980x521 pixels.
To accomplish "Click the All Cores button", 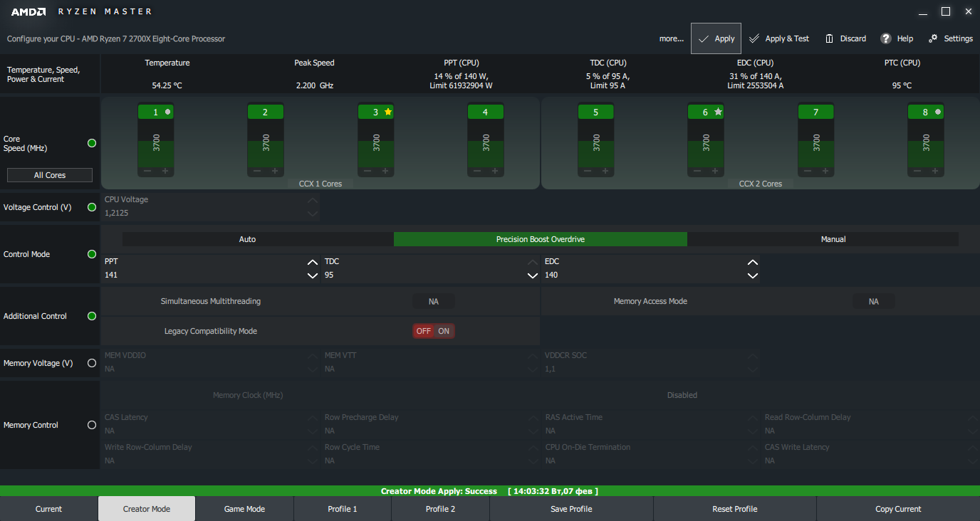I will tap(50, 175).
